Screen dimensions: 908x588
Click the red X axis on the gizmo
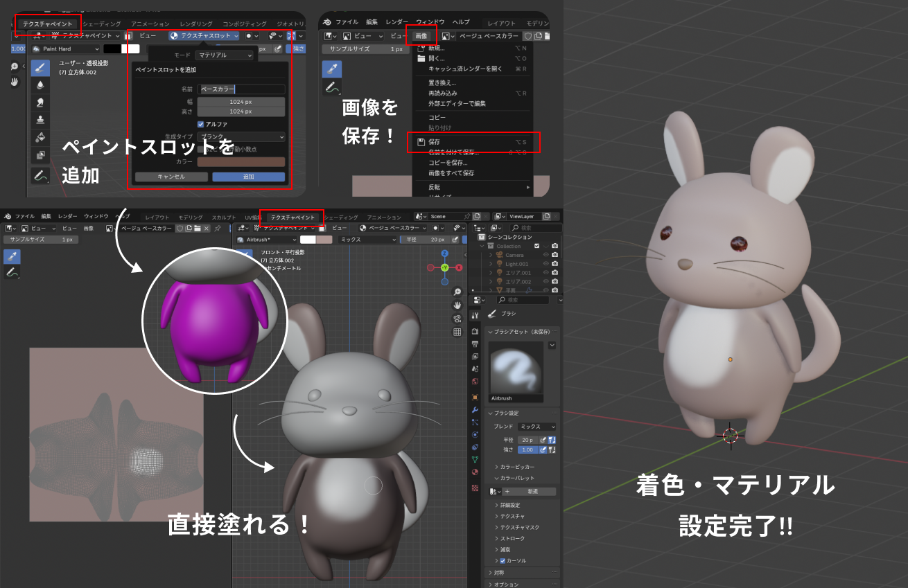pos(457,268)
